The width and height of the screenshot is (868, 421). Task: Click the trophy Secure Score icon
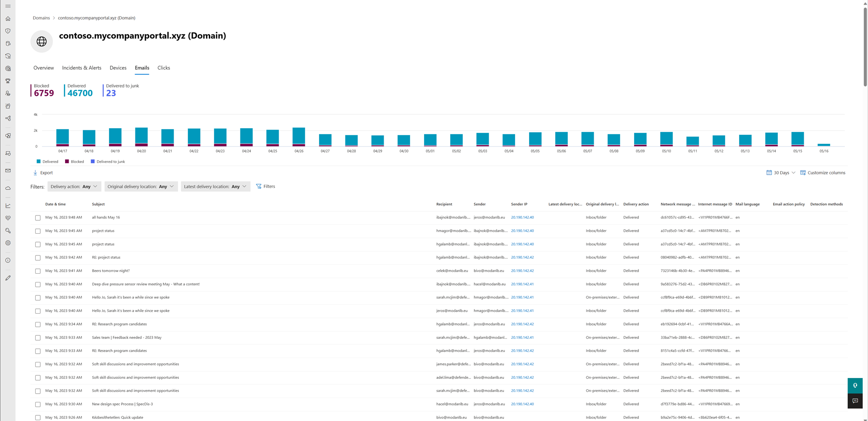pyautogui.click(x=8, y=81)
